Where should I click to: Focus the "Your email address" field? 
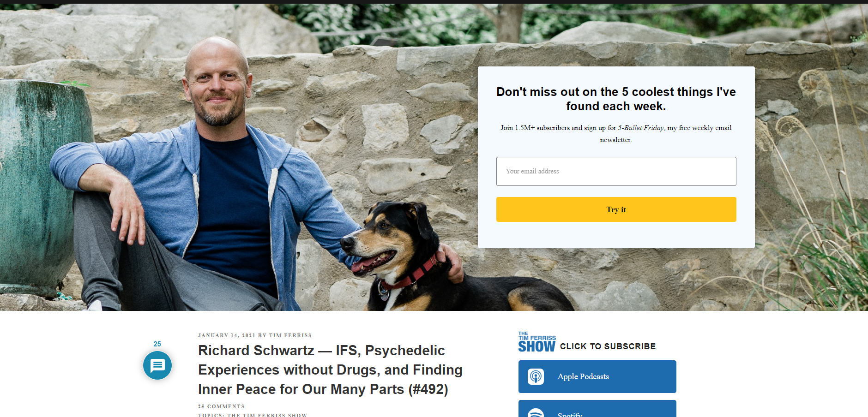pyautogui.click(x=616, y=171)
